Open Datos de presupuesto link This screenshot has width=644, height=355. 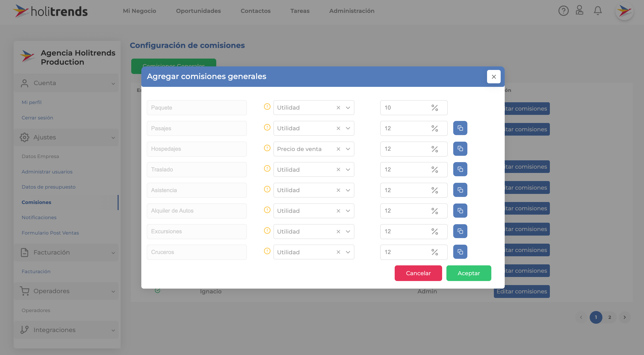[48, 187]
